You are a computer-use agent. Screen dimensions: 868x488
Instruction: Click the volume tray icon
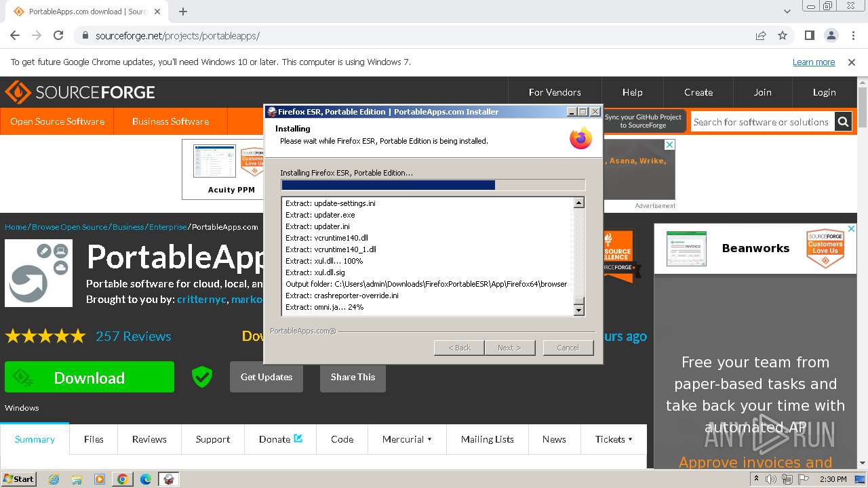(x=771, y=479)
